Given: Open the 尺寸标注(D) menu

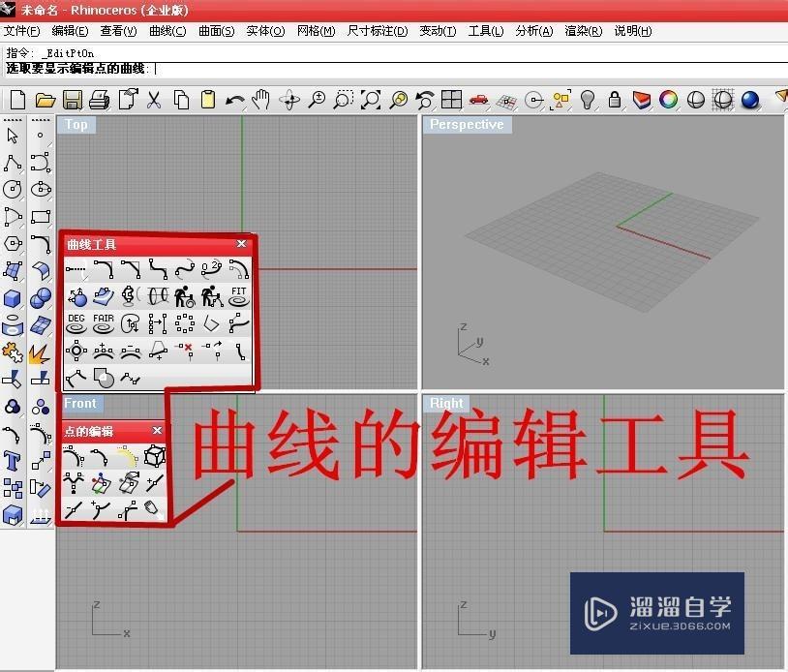Looking at the screenshot, I should pos(378,31).
